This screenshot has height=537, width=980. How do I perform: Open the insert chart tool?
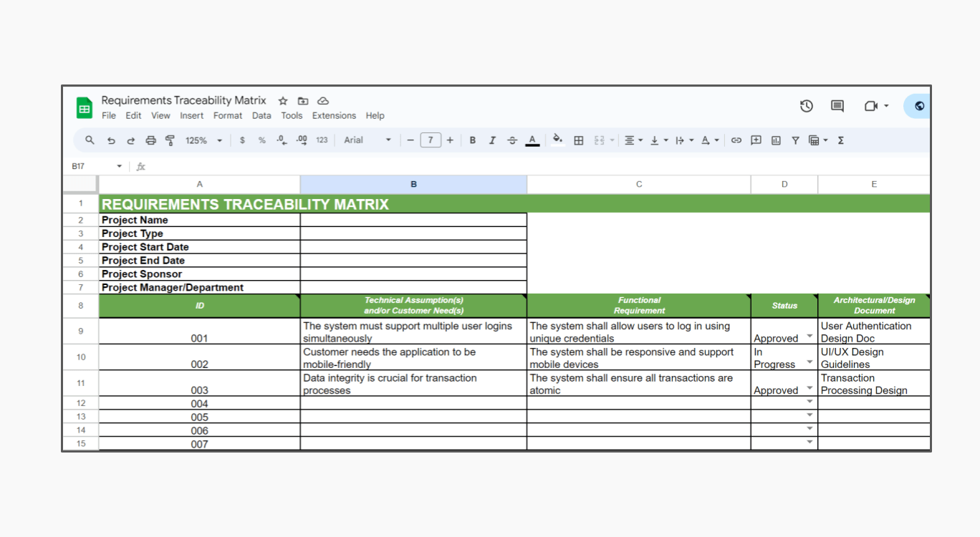(x=776, y=140)
